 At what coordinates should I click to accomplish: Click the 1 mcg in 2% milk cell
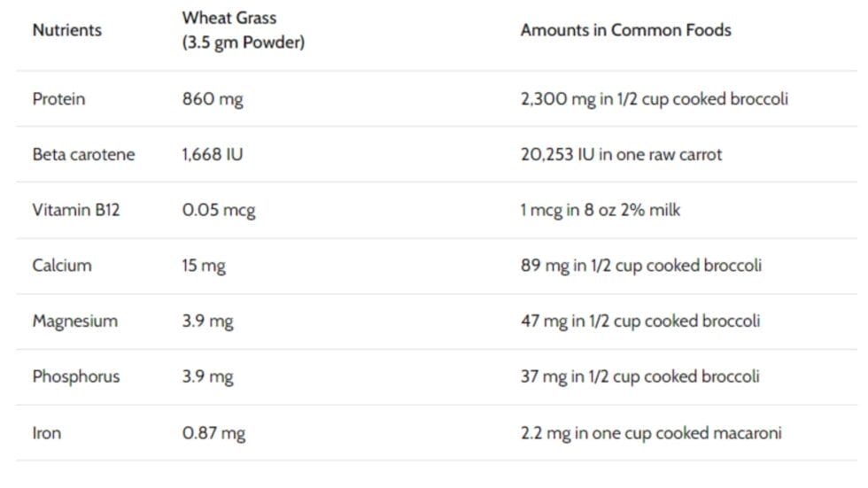pos(601,211)
